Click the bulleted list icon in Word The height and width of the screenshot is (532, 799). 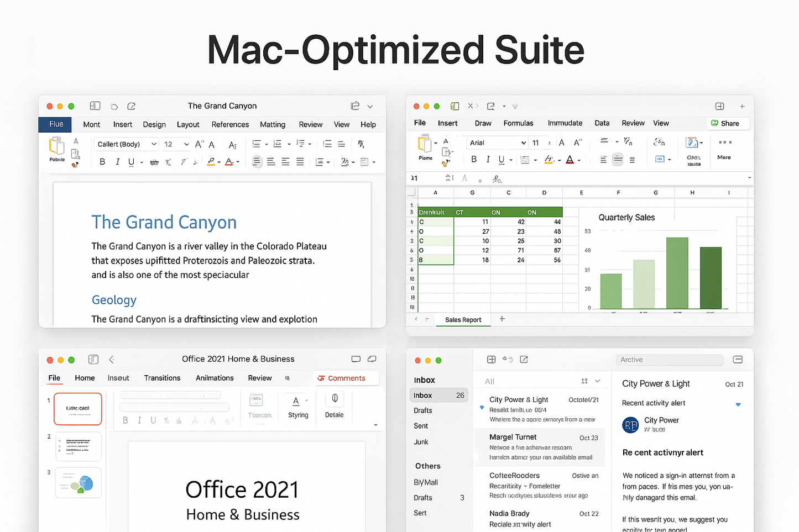coord(257,144)
